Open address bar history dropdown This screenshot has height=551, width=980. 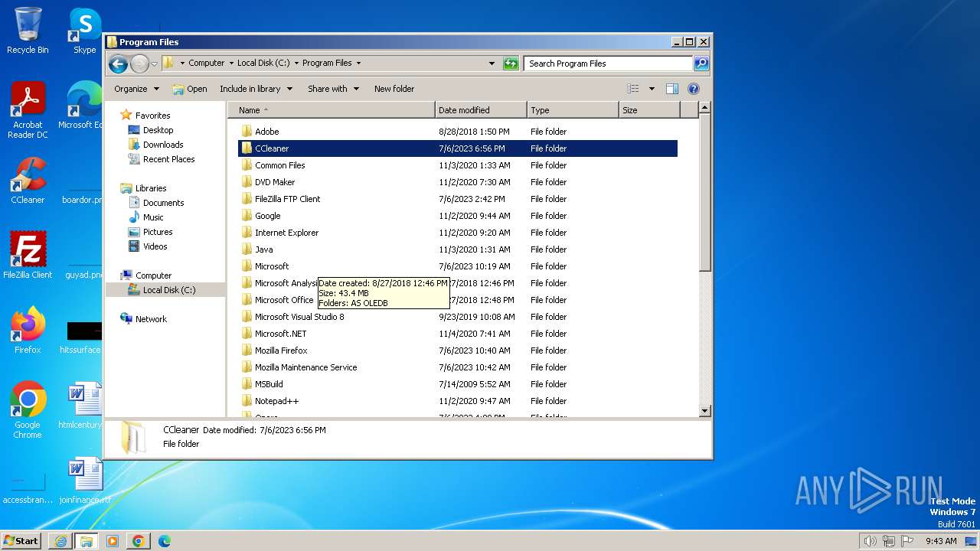492,64
